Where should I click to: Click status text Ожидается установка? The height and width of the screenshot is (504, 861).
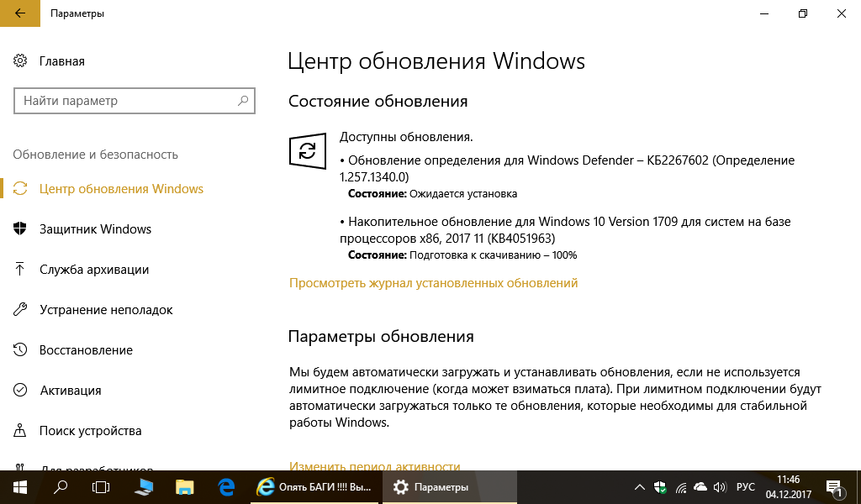click(x=463, y=193)
